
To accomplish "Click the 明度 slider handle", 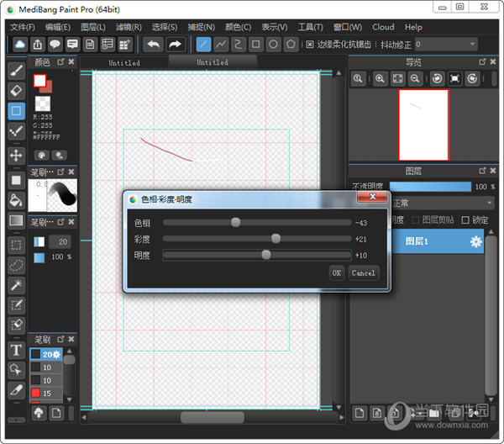I will tap(265, 255).
